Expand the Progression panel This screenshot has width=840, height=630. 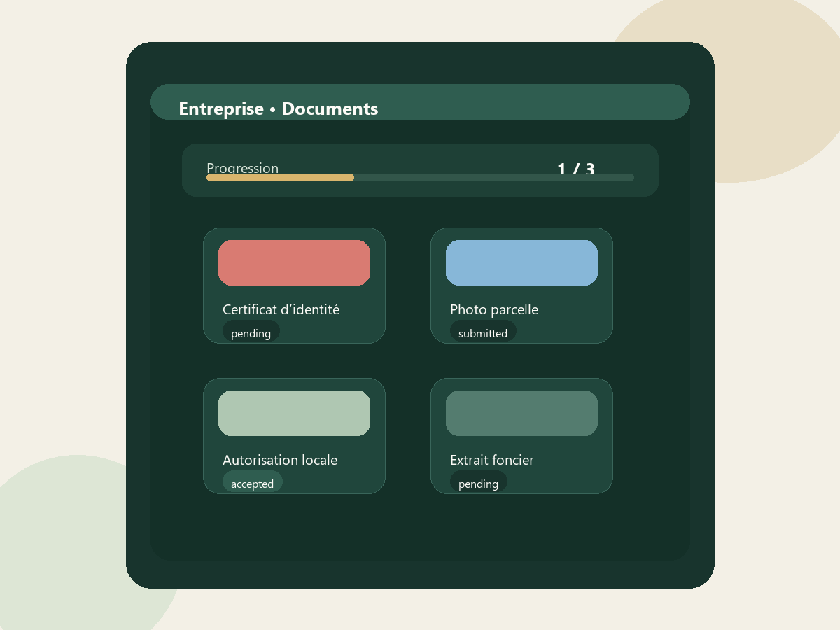coord(420,169)
